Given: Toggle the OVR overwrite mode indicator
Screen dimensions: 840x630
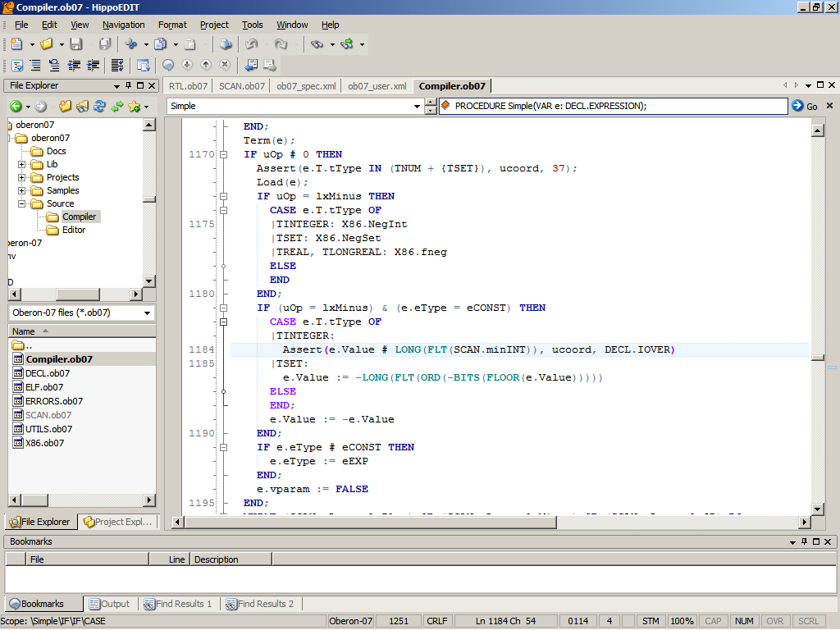Looking at the screenshot, I should coord(775,621).
